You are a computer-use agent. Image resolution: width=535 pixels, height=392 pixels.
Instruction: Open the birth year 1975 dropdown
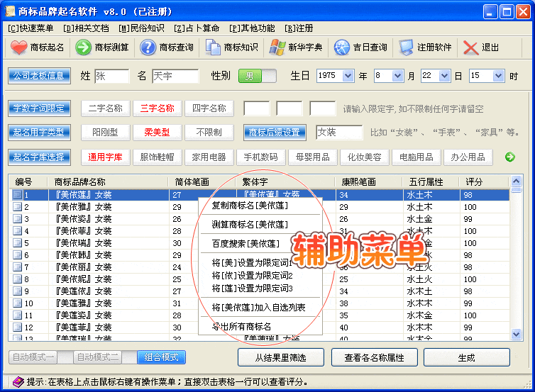click(x=348, y=75)
